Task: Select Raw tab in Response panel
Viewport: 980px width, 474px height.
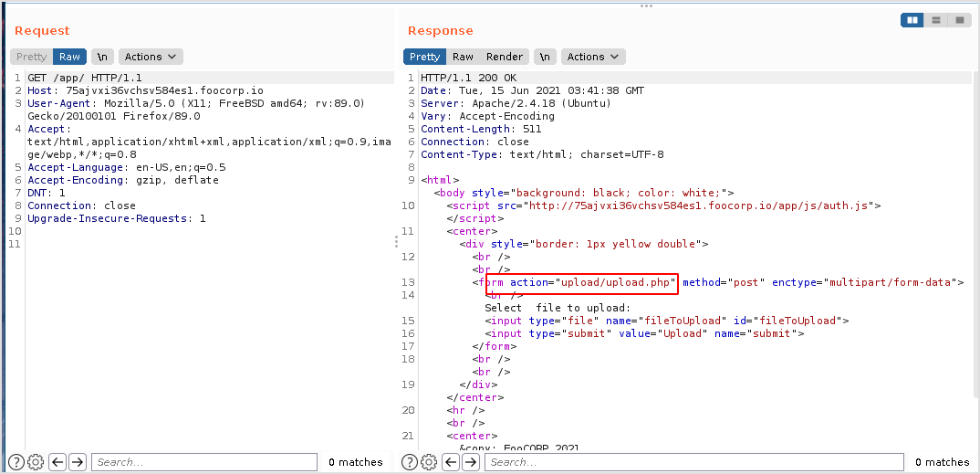Action: 464,57
